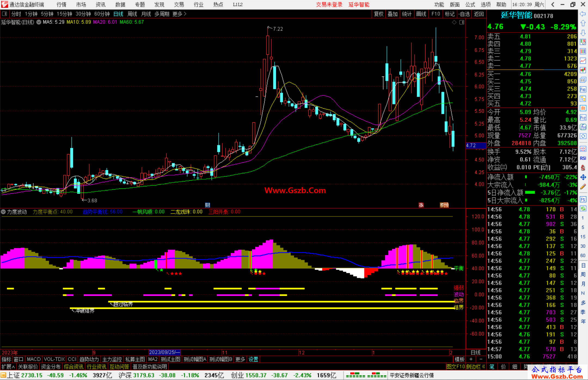Select the 周 period in the right sidebar
The height and width of the screenshot is (380, 588).
tap(583, 274)
